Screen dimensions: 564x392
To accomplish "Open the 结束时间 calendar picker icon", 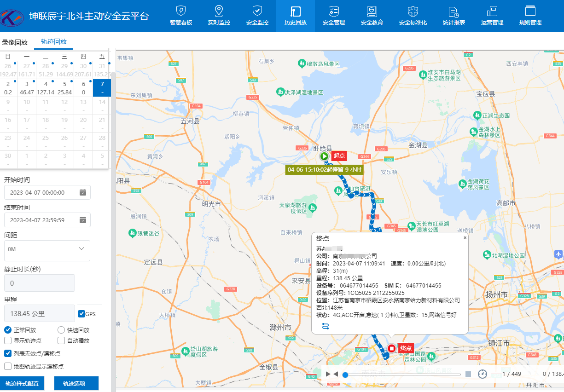I will (x=83, y=220).
